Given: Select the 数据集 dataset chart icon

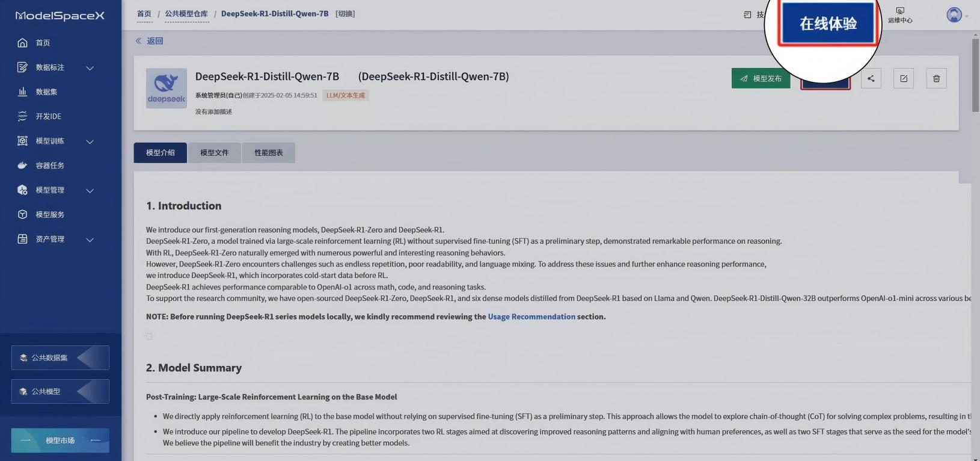Looking at the screenshot, I should 22,92.
